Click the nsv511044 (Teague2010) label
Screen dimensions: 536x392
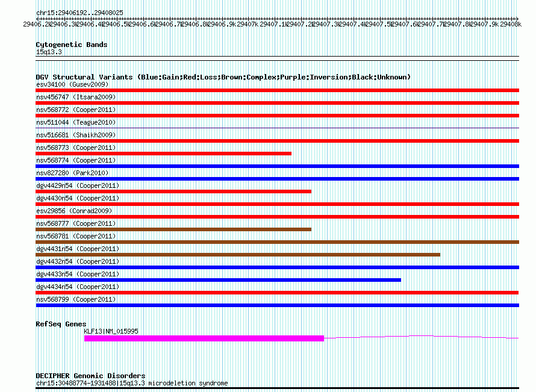[x=76, y=122]
